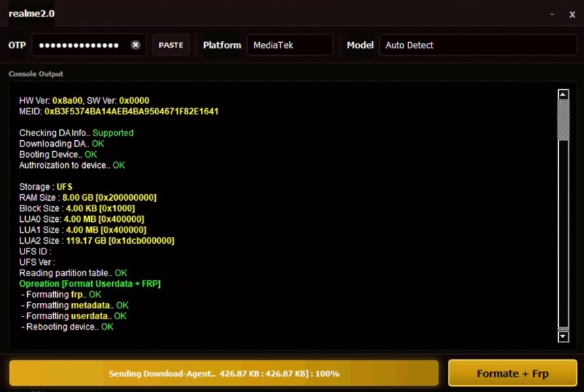Viewport: 584px width, 392px height.
Task: Open the Platform dropdown showing MediaTek
Action: tap(289, 45)
